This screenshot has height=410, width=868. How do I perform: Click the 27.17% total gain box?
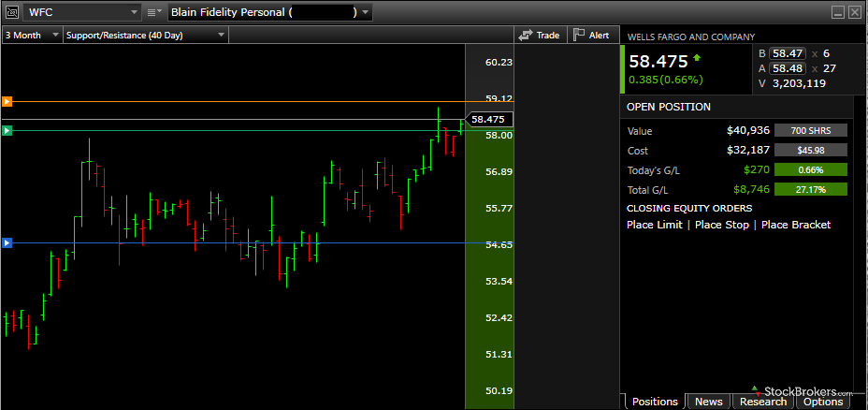coord(810,189)
